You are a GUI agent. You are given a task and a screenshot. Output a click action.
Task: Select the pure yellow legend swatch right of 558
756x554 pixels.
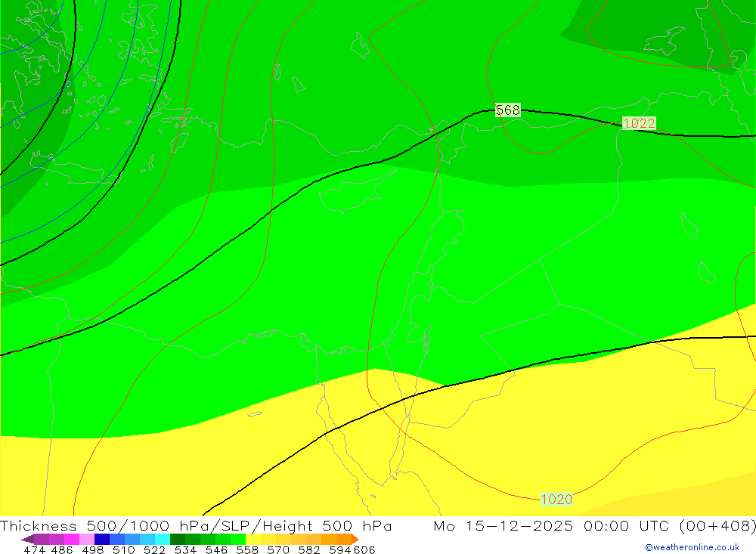pos(253,539)
